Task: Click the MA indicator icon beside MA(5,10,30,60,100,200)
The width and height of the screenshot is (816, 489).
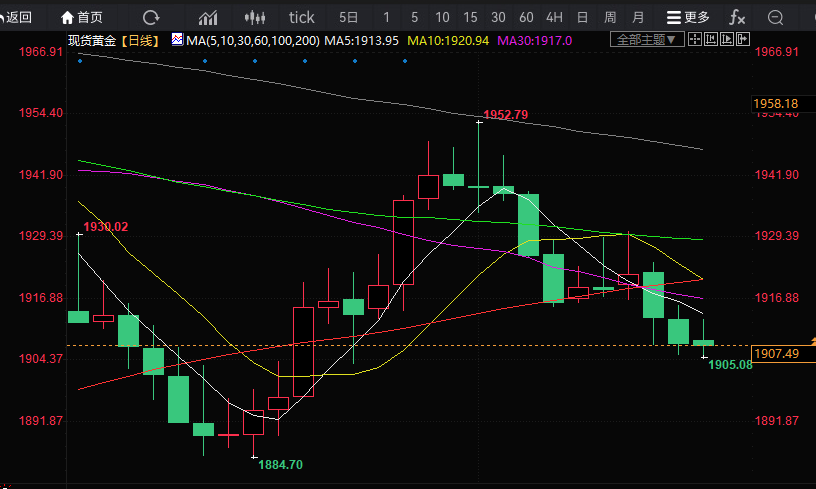Action: point(177,39)
